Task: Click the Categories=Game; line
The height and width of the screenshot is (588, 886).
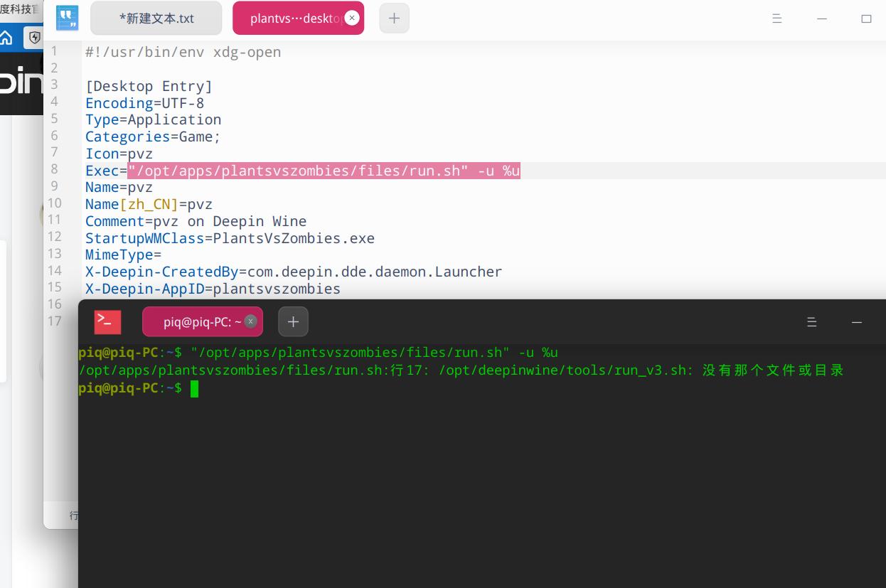Action: [153, 137]
